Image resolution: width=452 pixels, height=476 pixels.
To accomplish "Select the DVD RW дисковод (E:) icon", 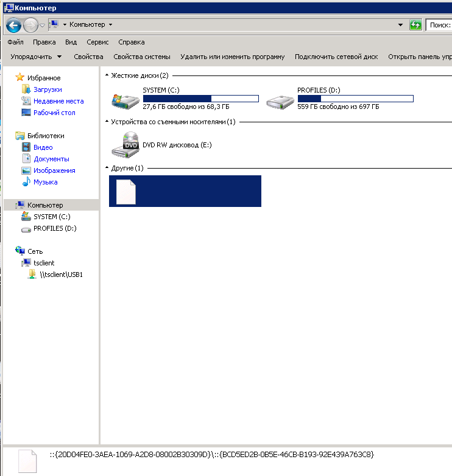I will pyautogui.click(x=125, y=145).
